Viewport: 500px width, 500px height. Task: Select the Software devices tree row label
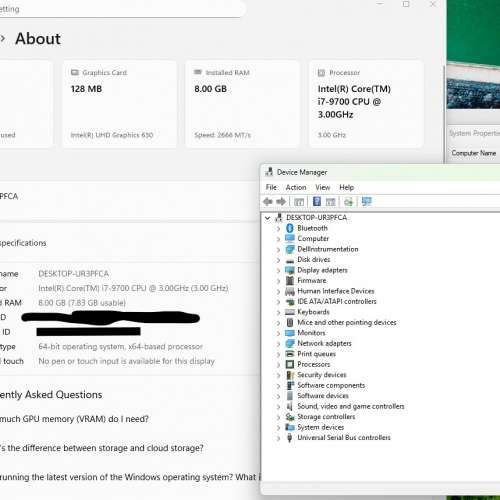[x=323, y=396]
